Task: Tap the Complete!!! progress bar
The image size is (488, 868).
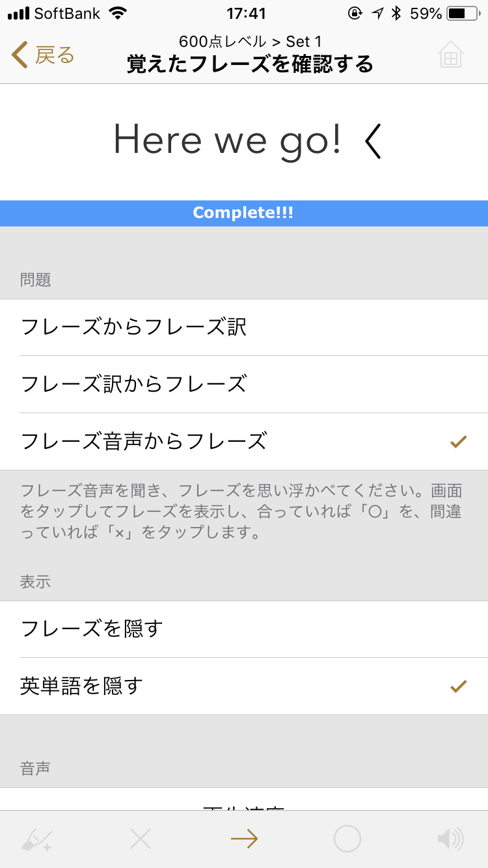Action: [x=244, y=213]
